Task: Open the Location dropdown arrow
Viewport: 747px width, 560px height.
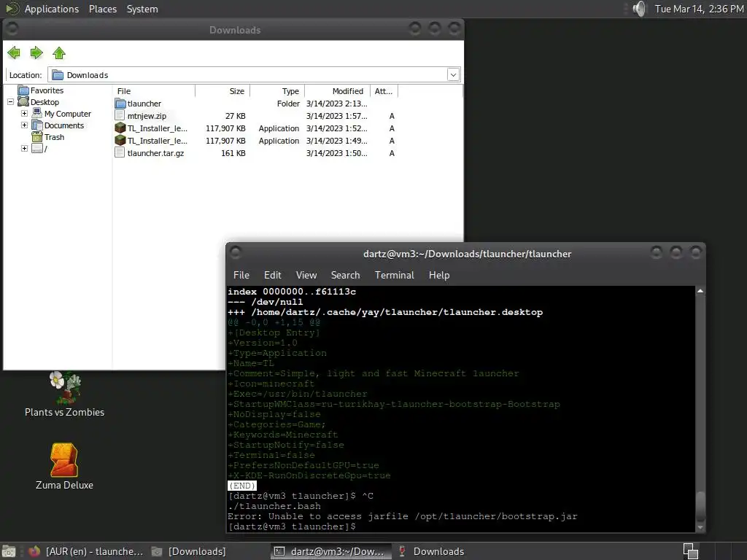Action: [453, 75]
